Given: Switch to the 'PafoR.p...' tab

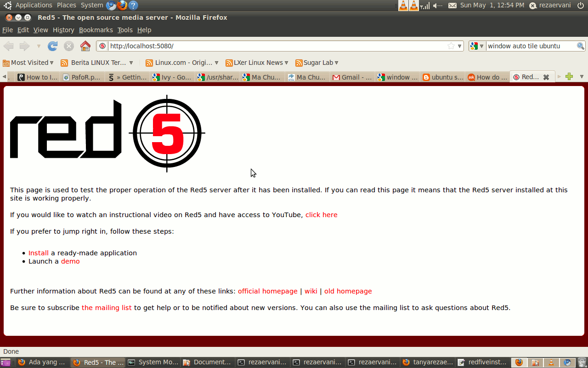Looking at the screenshot, I should coord(82,77).
